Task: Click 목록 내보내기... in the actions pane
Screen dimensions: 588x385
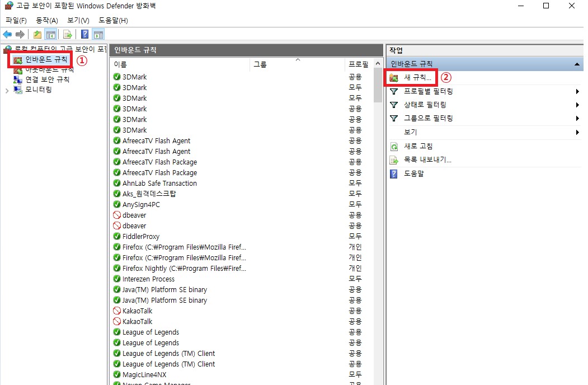Action: tap(427, 160)
